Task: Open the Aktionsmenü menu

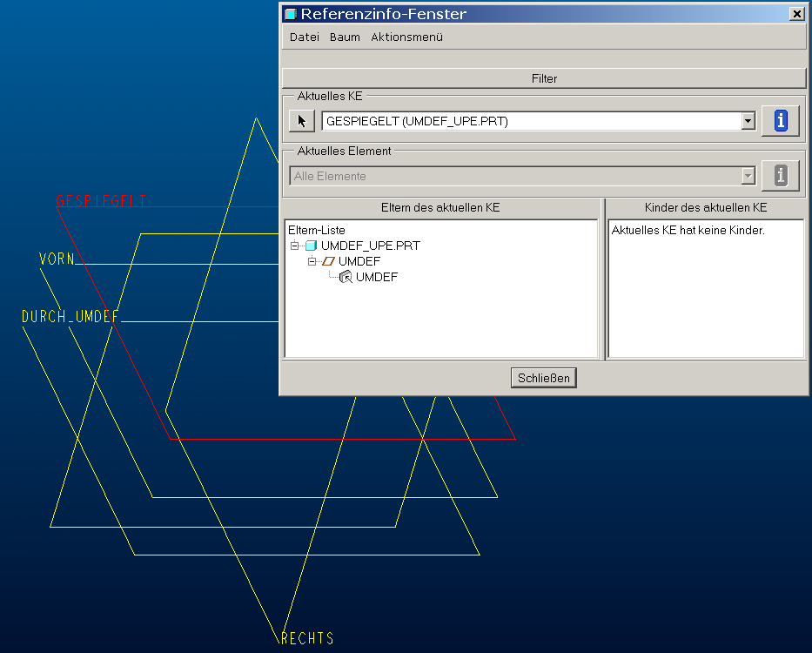Action: 407,37
